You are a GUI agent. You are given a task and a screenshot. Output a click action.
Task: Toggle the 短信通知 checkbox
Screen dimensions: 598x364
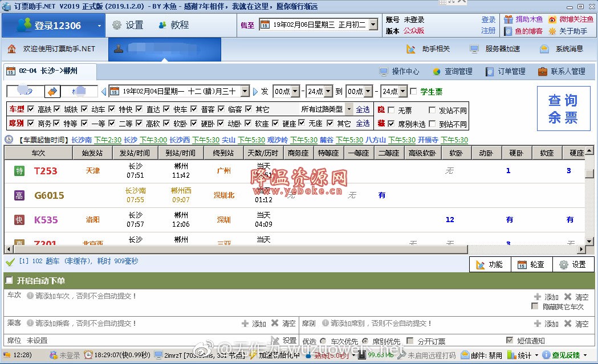pos(509,340)
